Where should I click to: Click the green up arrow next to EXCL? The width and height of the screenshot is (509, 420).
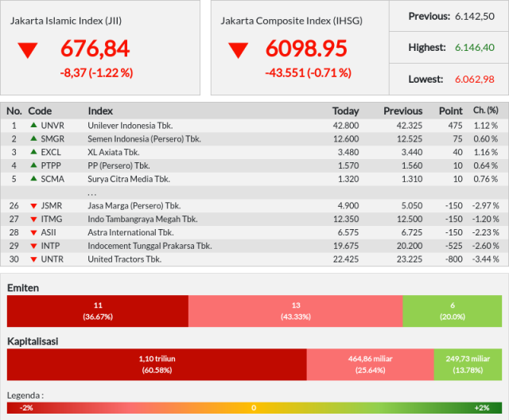(33, 152)
